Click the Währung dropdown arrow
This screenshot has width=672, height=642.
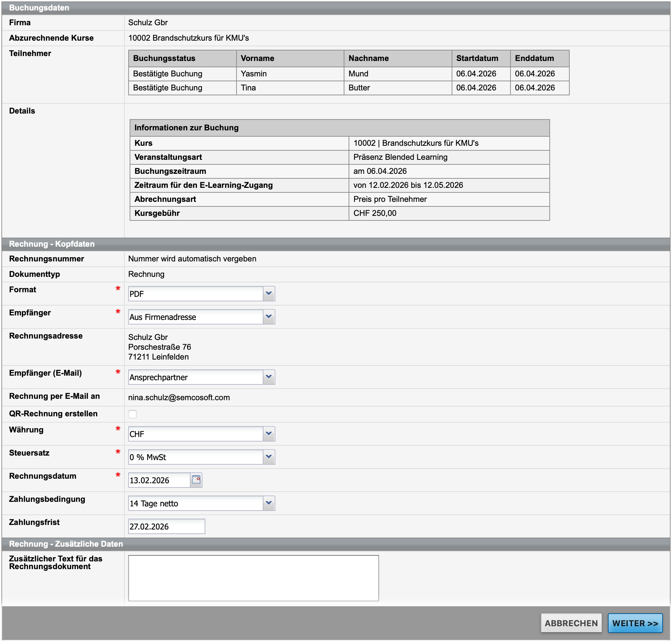268,434
